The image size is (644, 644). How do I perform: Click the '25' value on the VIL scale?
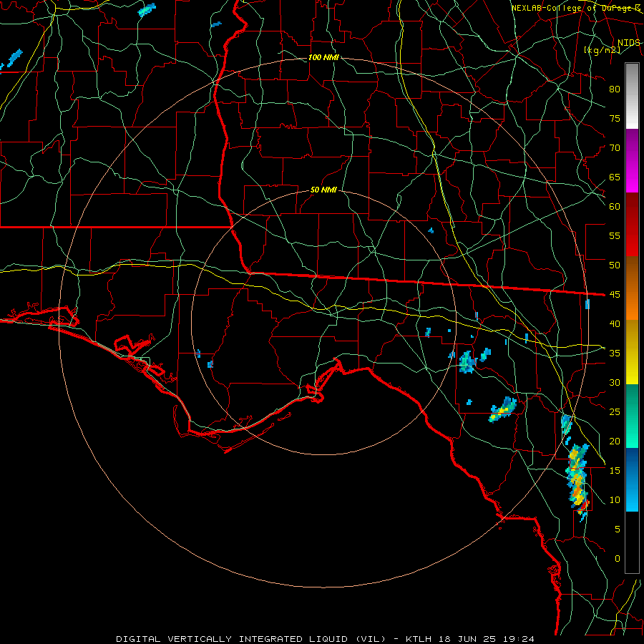click(615, 411)
